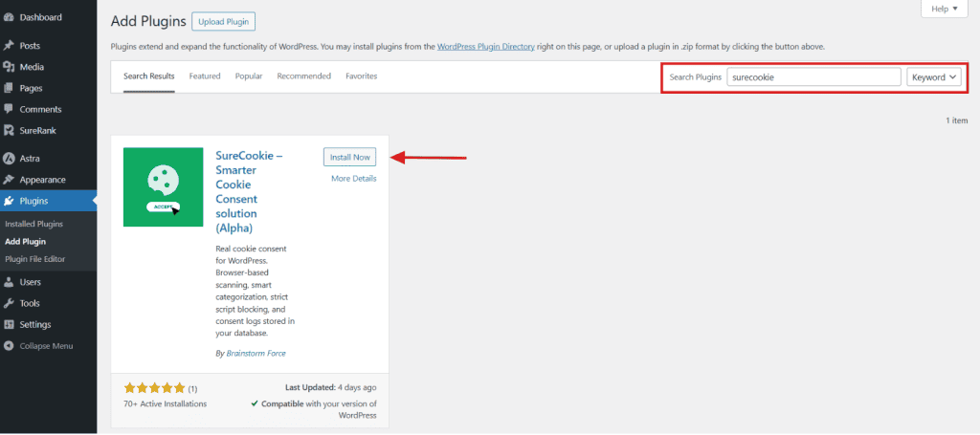Open Media library icon
Screen dimensions: 980x435
click(x=9, y=68)
